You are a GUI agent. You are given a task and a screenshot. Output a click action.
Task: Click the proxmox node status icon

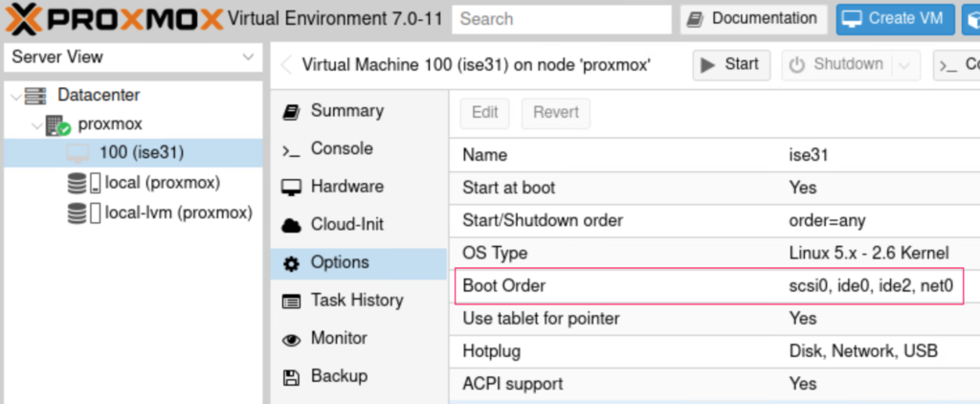point(58,125)
